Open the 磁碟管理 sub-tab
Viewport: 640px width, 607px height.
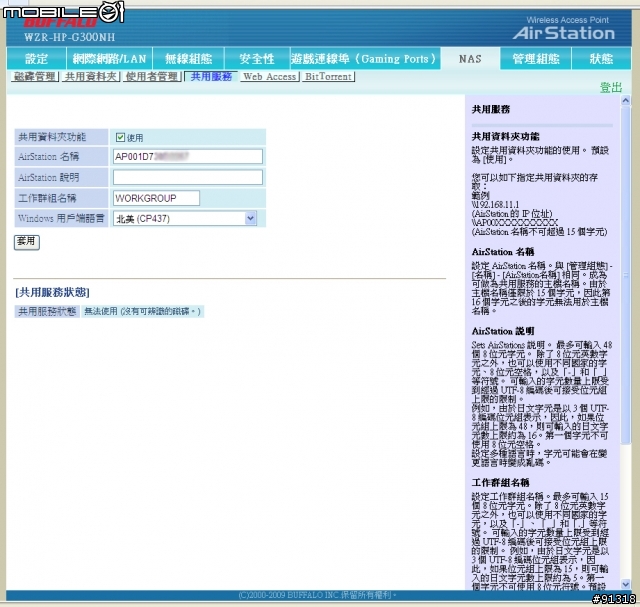(x=35, y=76)
